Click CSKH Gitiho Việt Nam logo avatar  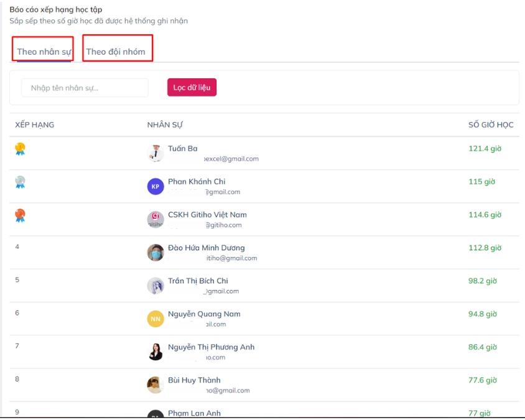coord(156,220)
